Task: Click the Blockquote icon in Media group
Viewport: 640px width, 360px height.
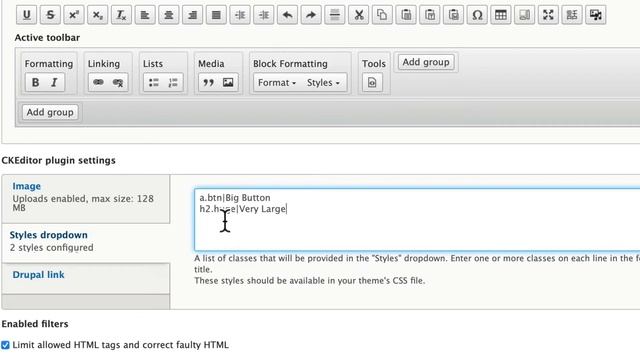Action: (x=209, y=82)
